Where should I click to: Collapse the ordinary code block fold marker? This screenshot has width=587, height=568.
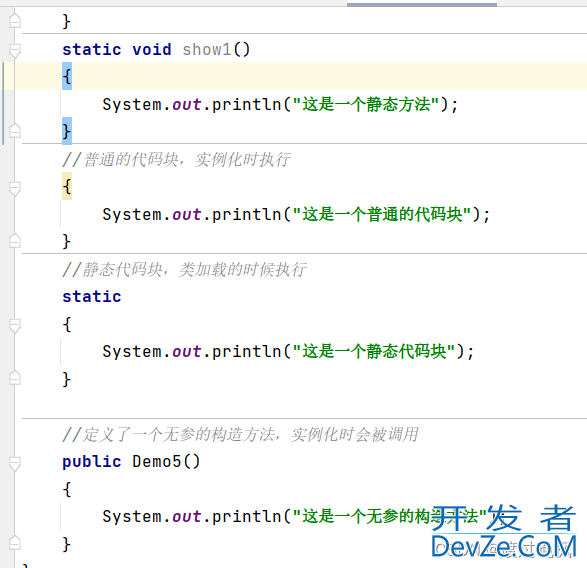pos(15,188)
